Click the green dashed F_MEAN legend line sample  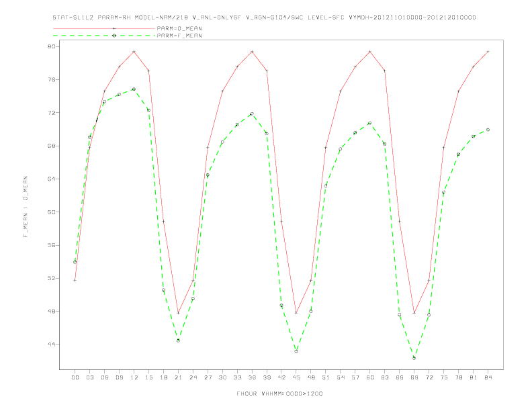(x=104, y=36)
